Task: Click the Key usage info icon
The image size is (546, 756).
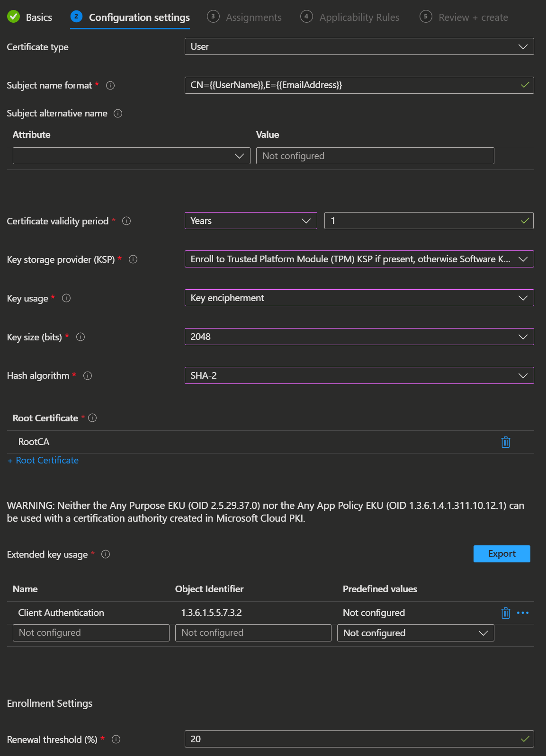Action: pos(66,298)
